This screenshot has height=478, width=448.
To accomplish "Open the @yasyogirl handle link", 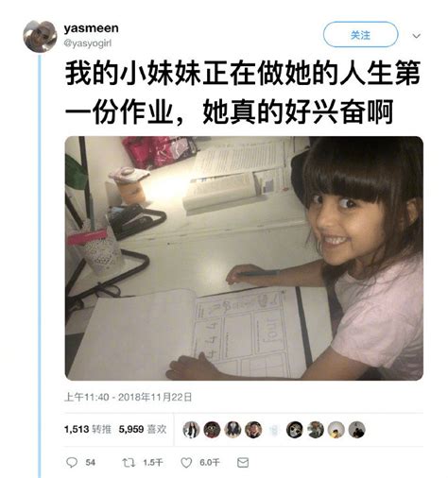I will [88, 43].
